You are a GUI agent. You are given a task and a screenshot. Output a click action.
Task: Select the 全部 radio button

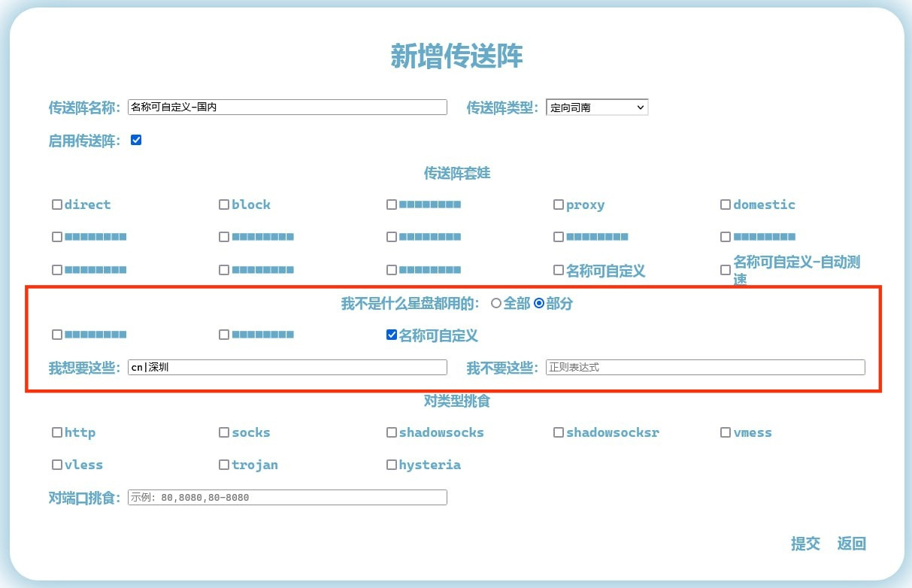pos(495,304)
